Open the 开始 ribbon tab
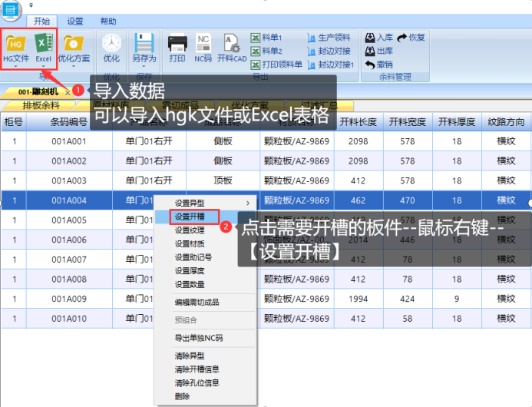Image resolution: width=532 pixels, height=407 pixels. [x=41, y=22]
